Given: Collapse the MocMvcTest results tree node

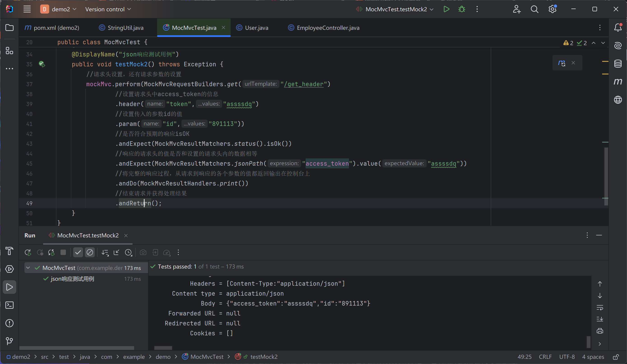Looking at the screenshot, I should coord(28,268).
